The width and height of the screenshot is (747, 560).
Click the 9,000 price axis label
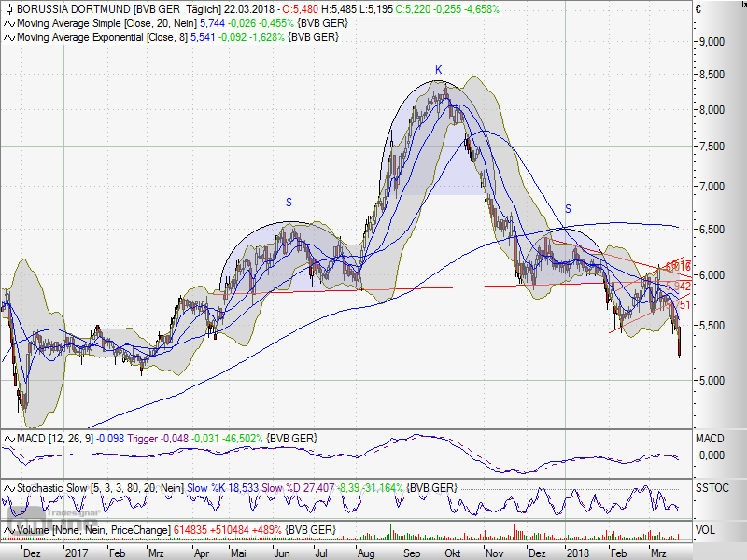point(712,42)
